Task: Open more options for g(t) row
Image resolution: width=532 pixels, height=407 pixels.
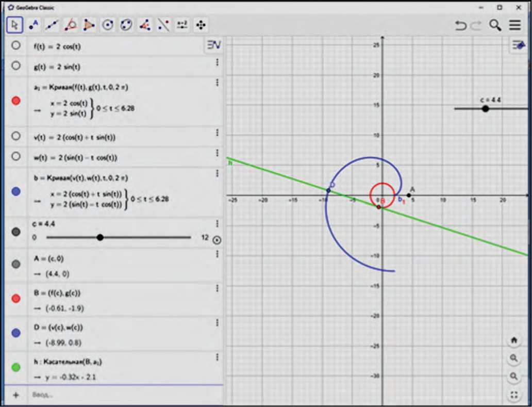Action: click(217, 62)
